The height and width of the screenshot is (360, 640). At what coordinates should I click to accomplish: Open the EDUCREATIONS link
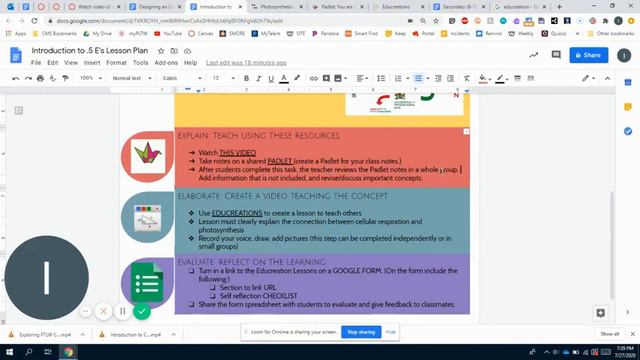[237, 213]
